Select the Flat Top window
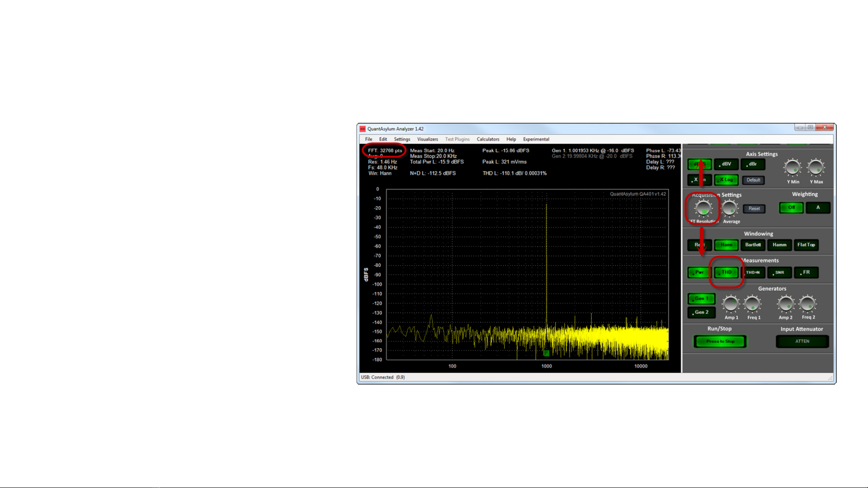The image size is (868, 488). (x=806, y=245)
